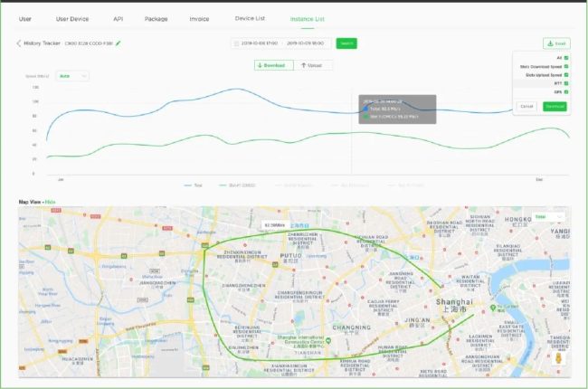Viewport: 588px width, 389px height.
Task: Toggle the GPS checkbox in export panel
Action: tap(566, 91)
